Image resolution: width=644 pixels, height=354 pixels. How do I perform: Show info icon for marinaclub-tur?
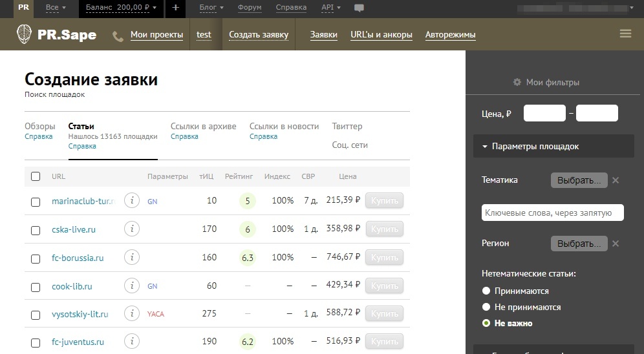tap(132, 200)
